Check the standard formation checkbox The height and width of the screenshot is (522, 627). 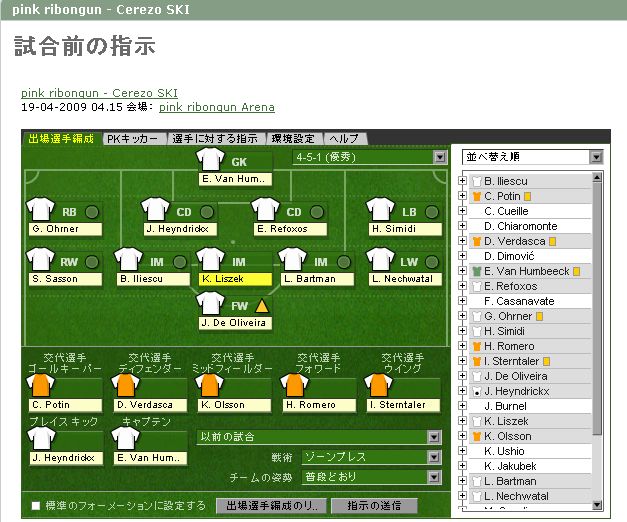tap(36, 506)
